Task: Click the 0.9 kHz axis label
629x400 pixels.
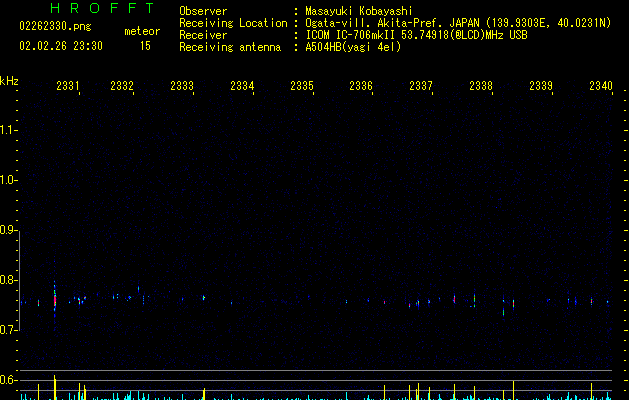Action: pyautogui.click(x=8, y=230)
